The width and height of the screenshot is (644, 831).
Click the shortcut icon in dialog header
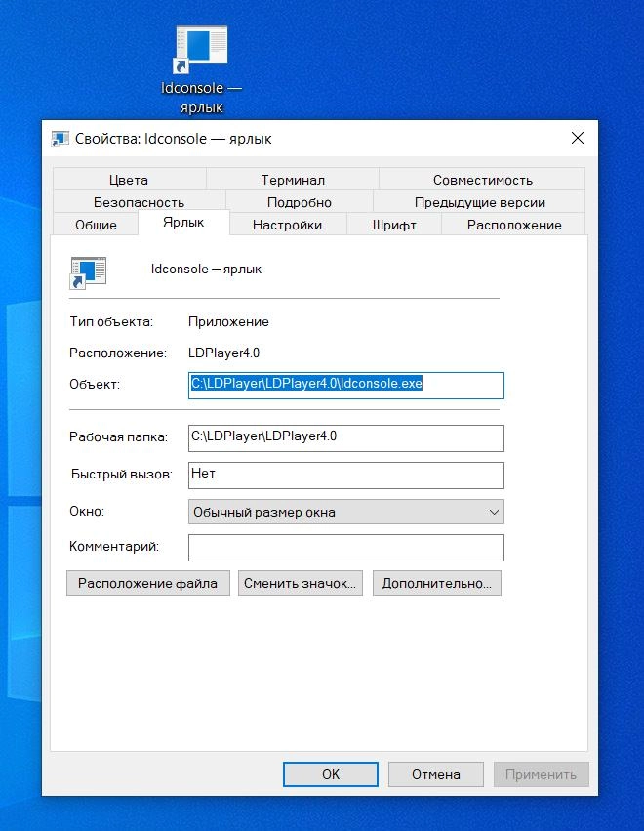(x=88, y=272)
